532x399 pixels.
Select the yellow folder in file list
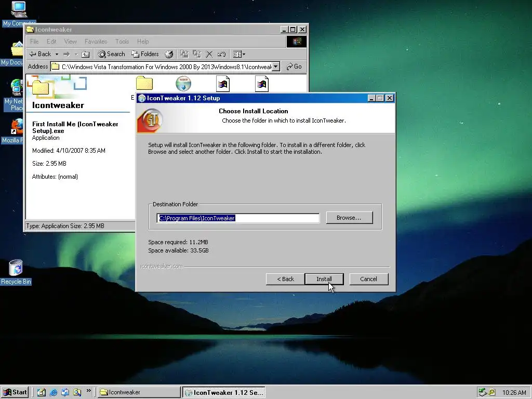(x=144, y=84)
